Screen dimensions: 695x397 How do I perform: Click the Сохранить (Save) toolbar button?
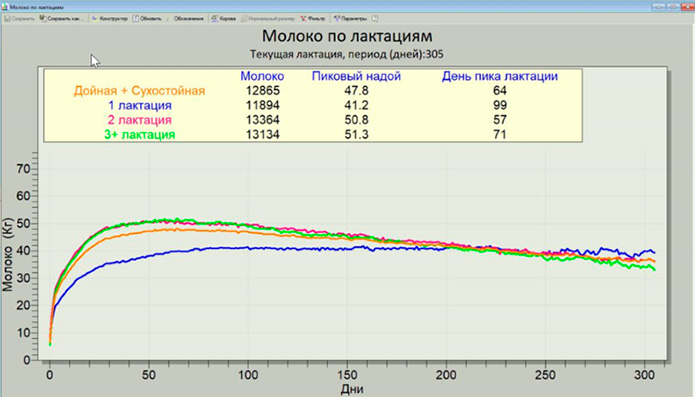click(20, 19)
